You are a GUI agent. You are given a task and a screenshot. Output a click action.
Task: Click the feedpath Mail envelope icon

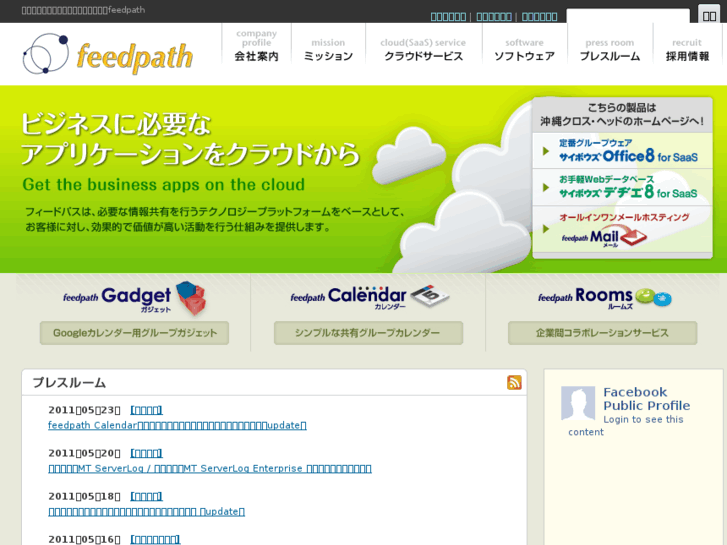point(633,237)
